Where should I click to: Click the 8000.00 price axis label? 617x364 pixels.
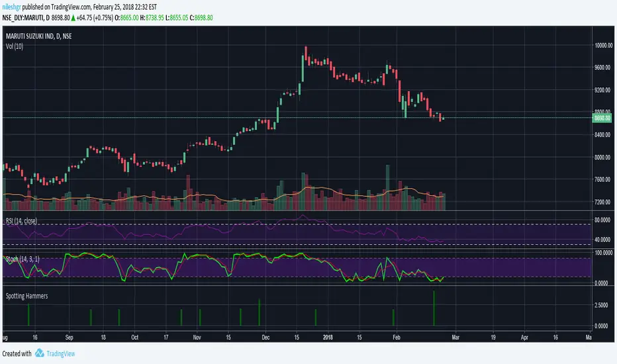pyautogui.click(x=603, y=157)
